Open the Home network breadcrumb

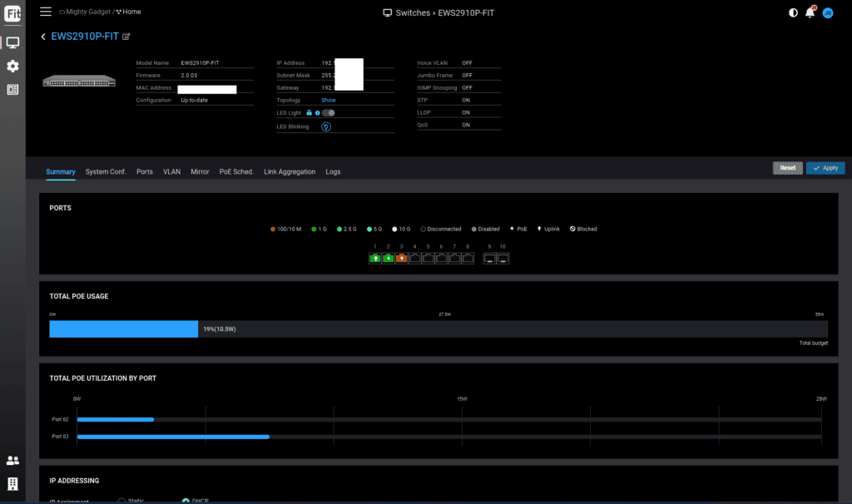129,12
